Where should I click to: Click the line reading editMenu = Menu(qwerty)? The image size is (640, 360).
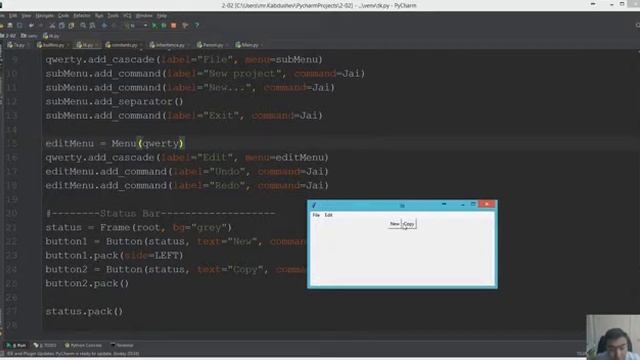tap(115, 144)
